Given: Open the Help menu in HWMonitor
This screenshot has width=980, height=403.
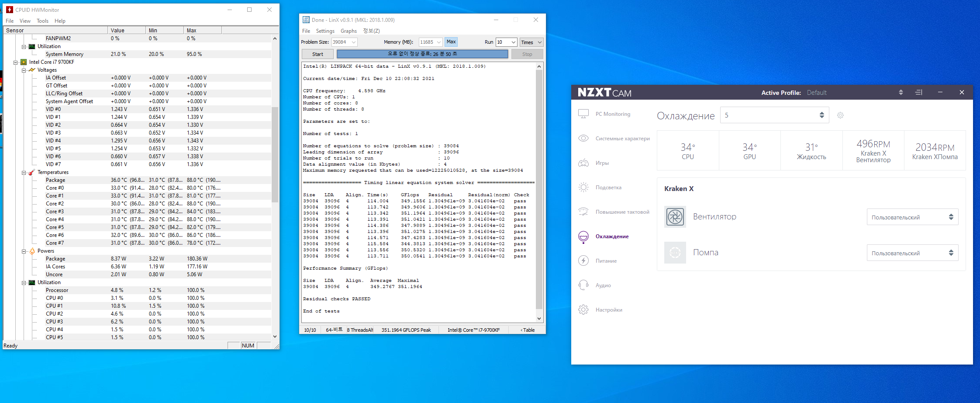Looking at the screenshot, I should [x=60, y=21].
